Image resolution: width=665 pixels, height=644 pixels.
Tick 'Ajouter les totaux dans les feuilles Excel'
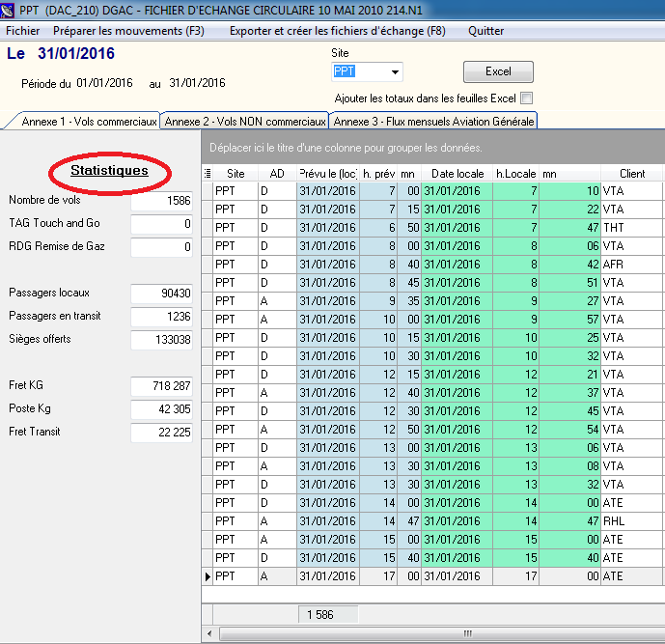coord(526,98)
